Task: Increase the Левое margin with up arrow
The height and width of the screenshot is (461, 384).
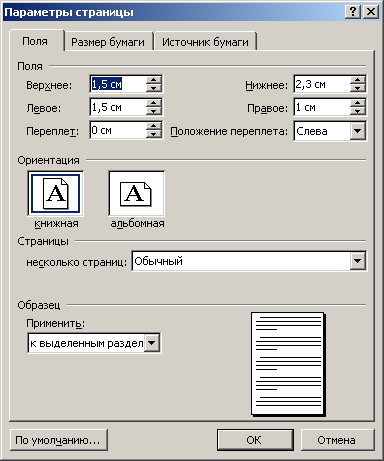Action: (x=154, y=103)
